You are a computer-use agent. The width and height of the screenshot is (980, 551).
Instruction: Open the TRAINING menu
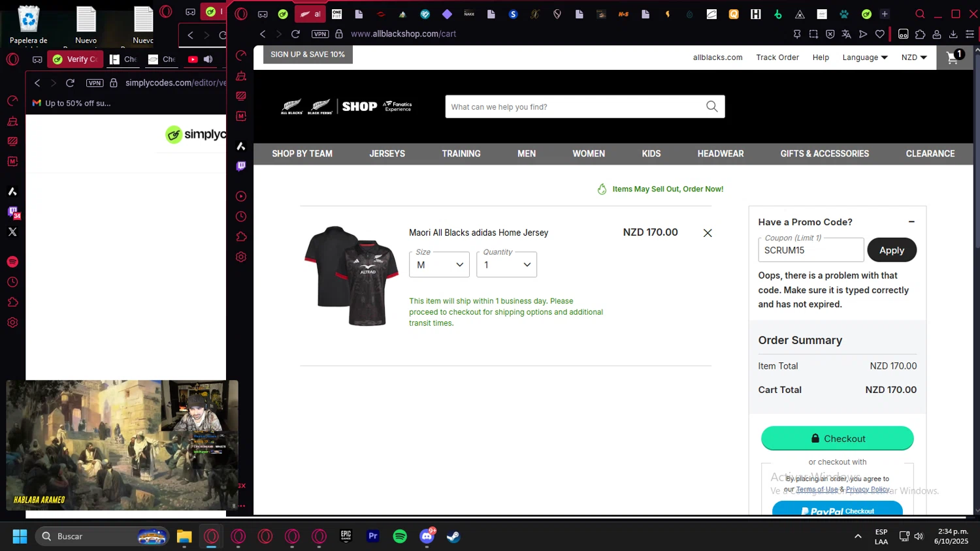[x=461, y=153]
